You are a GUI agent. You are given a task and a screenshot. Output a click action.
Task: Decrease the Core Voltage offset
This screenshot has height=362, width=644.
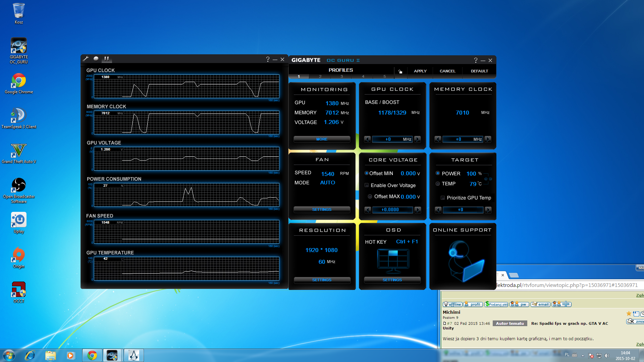coord(368,210)
